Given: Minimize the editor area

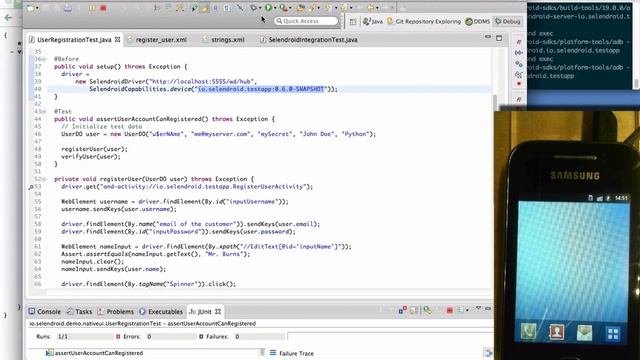Looking at the screenshot, I should click(x=488, y=38).
